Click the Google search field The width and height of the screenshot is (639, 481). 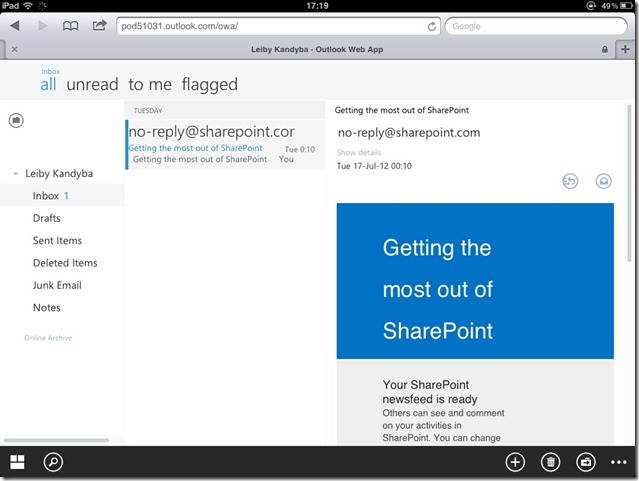point(536,26)
